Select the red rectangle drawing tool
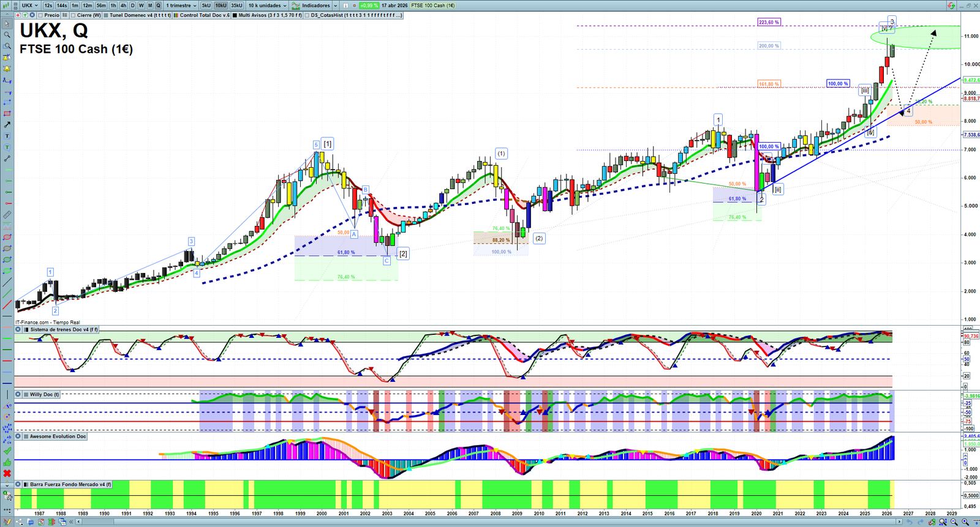980x527 pixels. coord(7,114)
